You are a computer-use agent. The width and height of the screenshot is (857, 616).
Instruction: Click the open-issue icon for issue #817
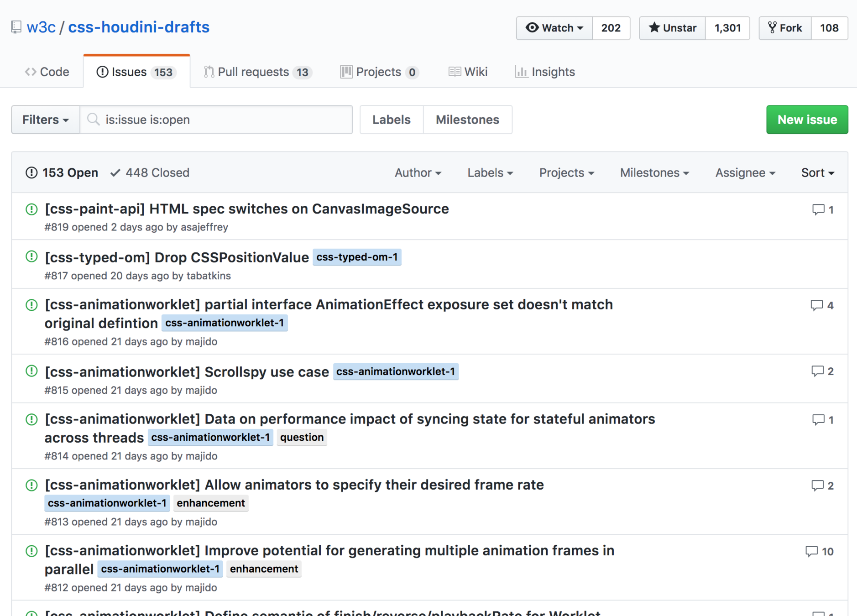point(31,257)
